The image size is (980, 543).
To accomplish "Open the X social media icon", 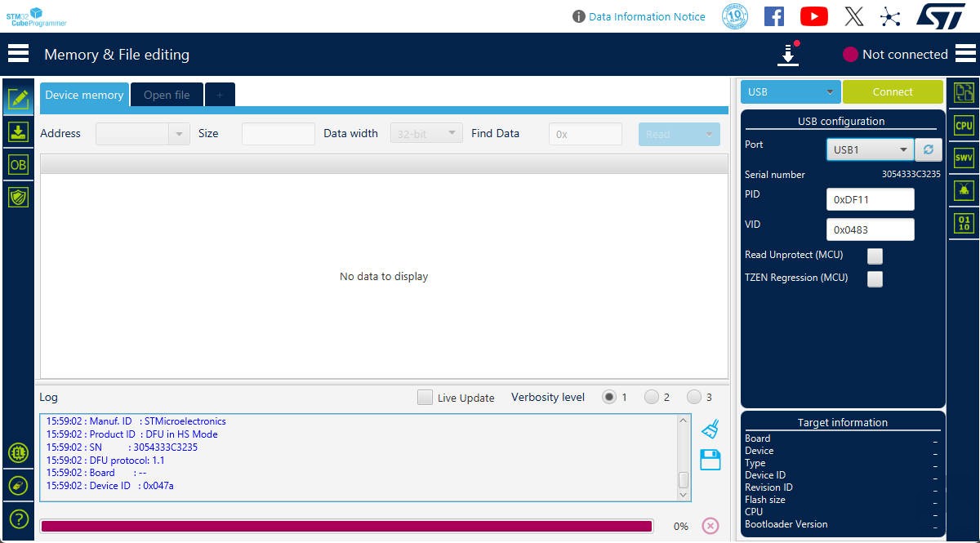I will 854,16.
